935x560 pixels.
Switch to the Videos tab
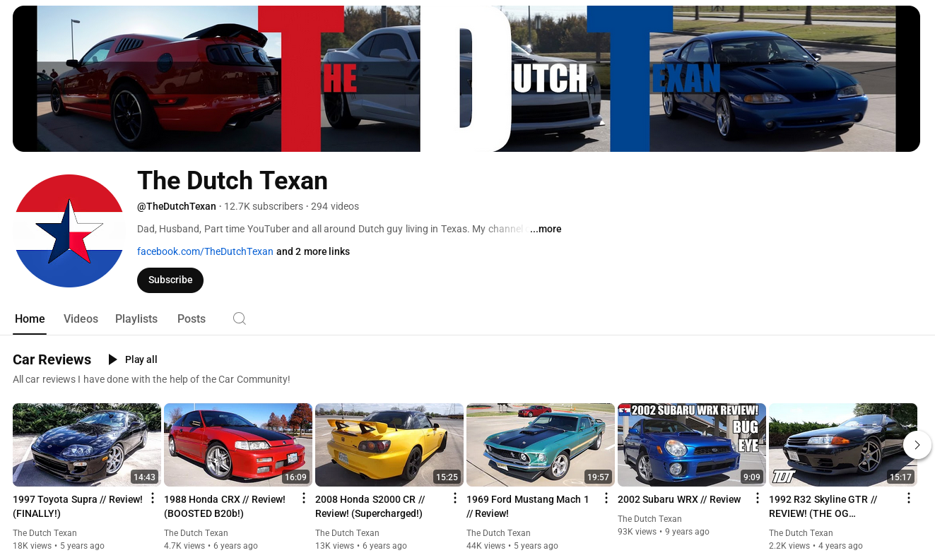(81, 318)
